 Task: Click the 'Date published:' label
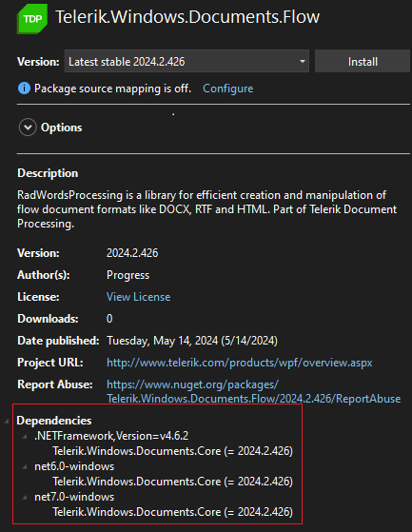coord(58,341)
